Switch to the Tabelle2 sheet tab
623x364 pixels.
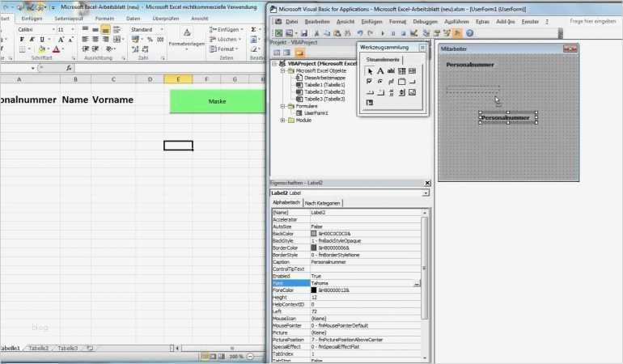pos(39,348)
